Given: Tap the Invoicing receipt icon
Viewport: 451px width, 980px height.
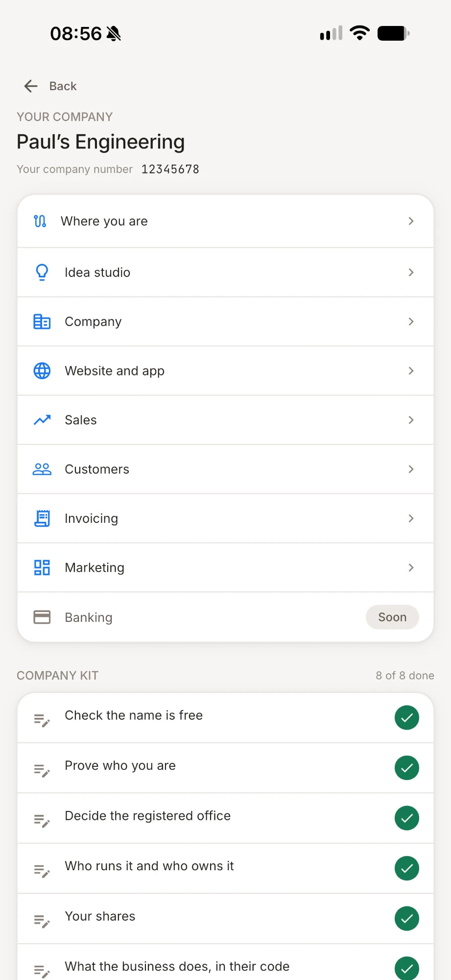Looking at the screenshot, I should (x=42, y=518).
